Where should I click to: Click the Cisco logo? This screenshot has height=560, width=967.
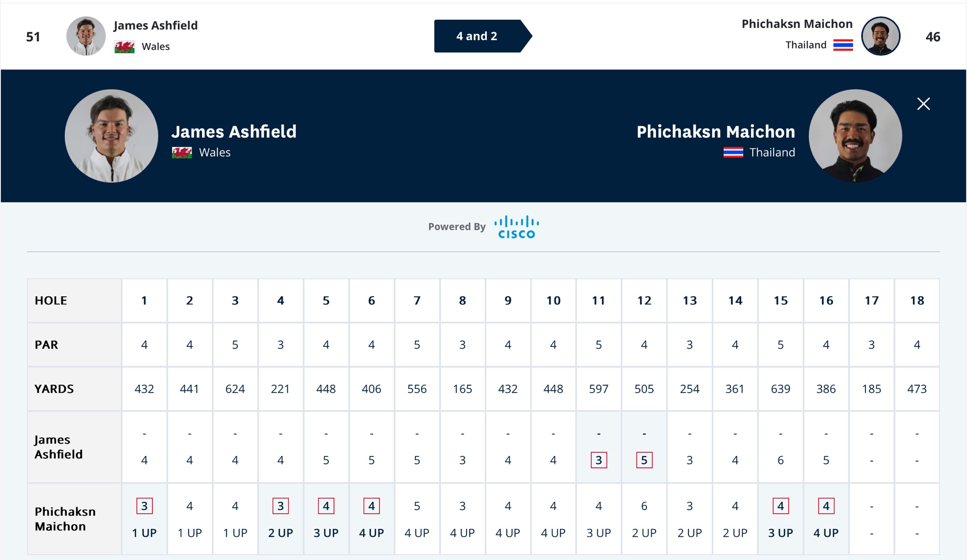coord(516,227)
